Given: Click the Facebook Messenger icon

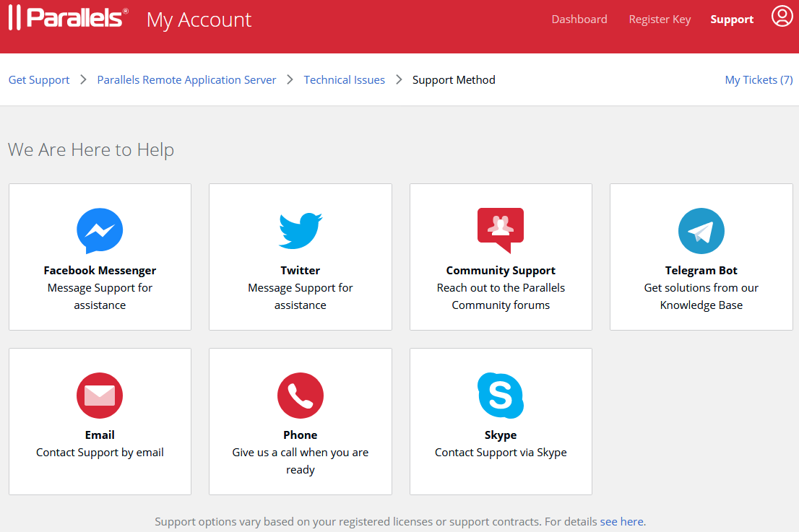Looking at the screenshot, I should [100, 230].
